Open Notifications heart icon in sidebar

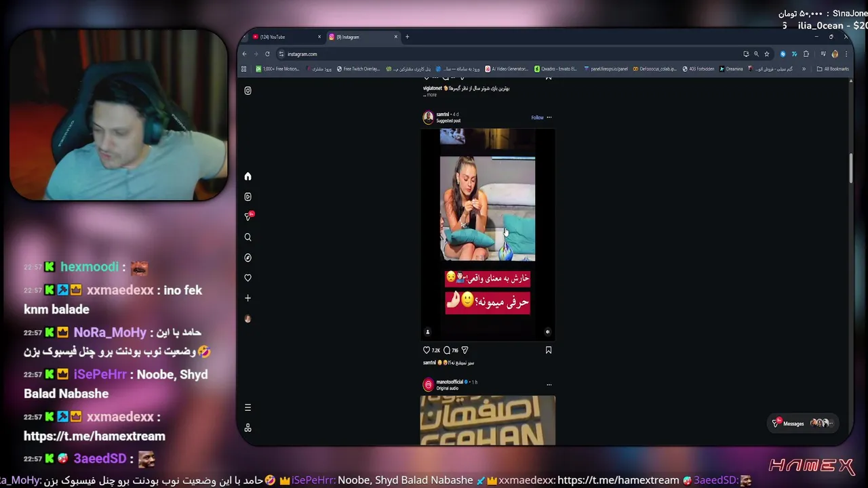(x=248, y=278)
